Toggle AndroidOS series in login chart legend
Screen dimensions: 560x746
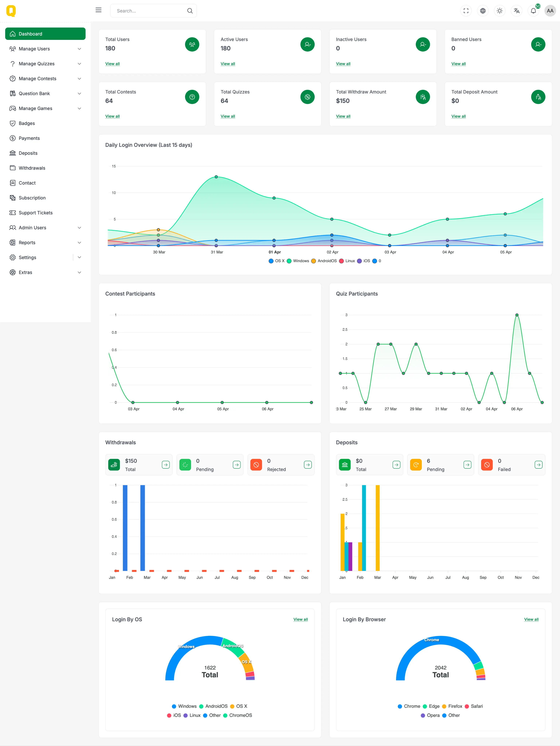coord(327,261)
